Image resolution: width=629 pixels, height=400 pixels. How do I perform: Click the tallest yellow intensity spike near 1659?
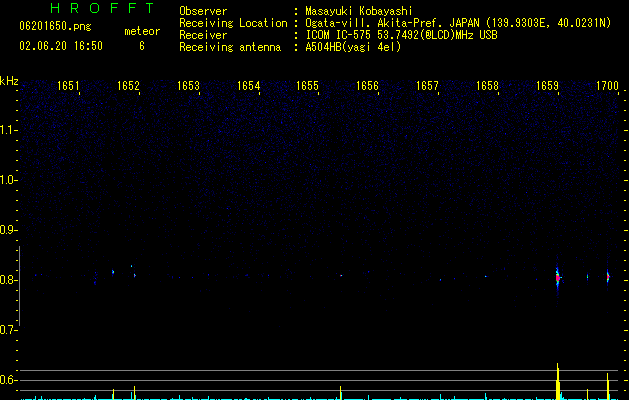coord(558,381)
